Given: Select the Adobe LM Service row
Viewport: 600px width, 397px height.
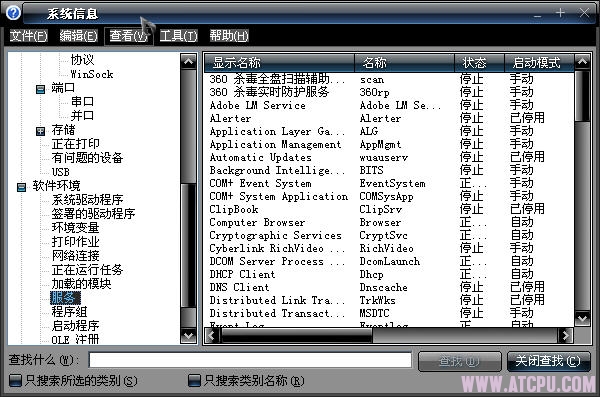Looking at the screenshot, I should 389,105.
